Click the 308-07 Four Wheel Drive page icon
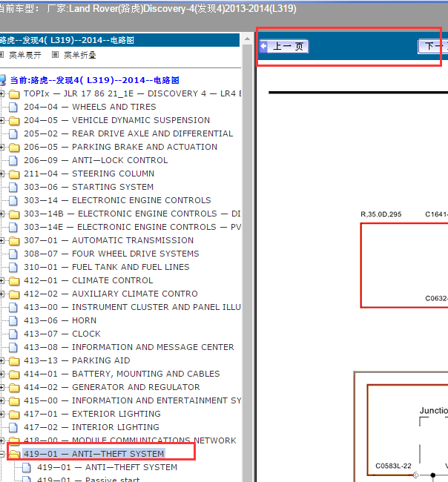The height and width of the screenshot is (482, 448). [13, 254]
